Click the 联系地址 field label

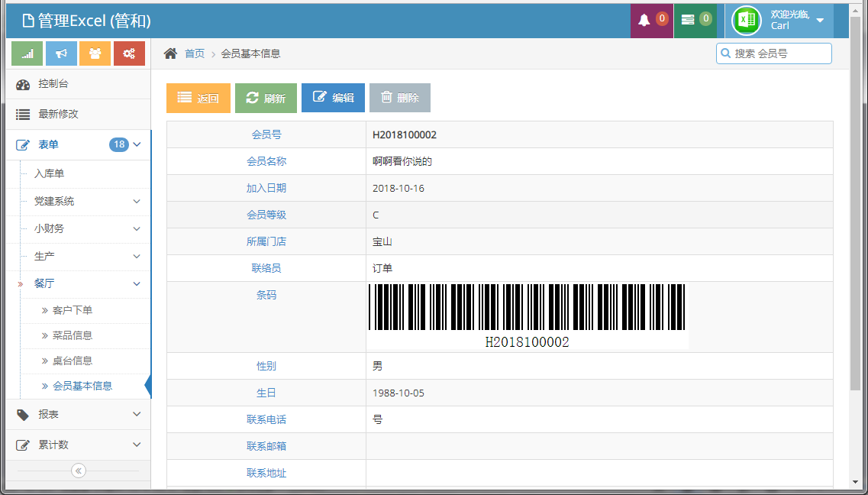[266, 473]
